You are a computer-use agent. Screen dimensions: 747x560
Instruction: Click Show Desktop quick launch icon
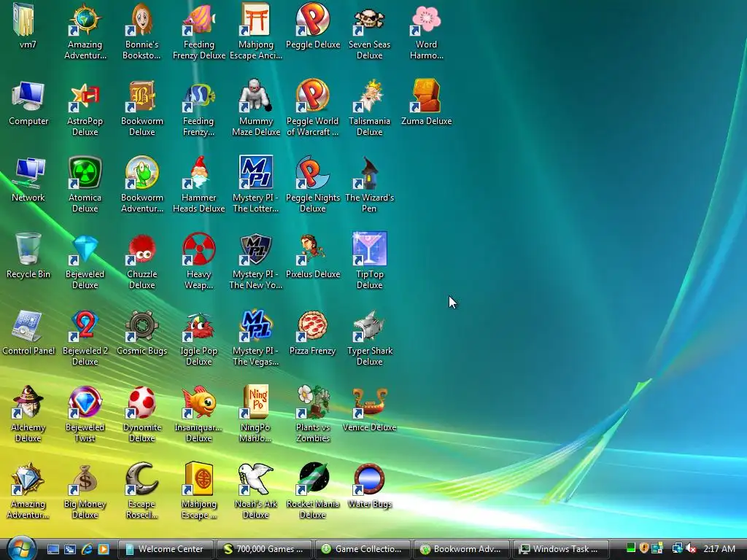point(53,549)
